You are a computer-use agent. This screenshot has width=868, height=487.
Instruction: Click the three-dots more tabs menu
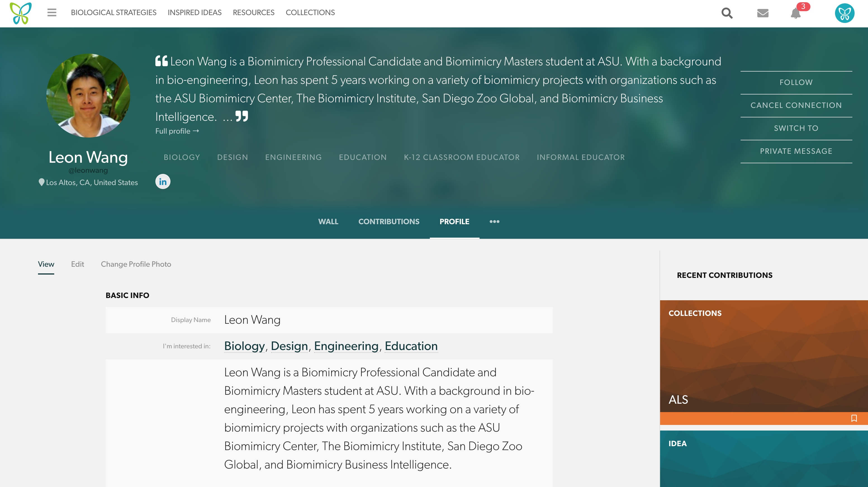494,221
